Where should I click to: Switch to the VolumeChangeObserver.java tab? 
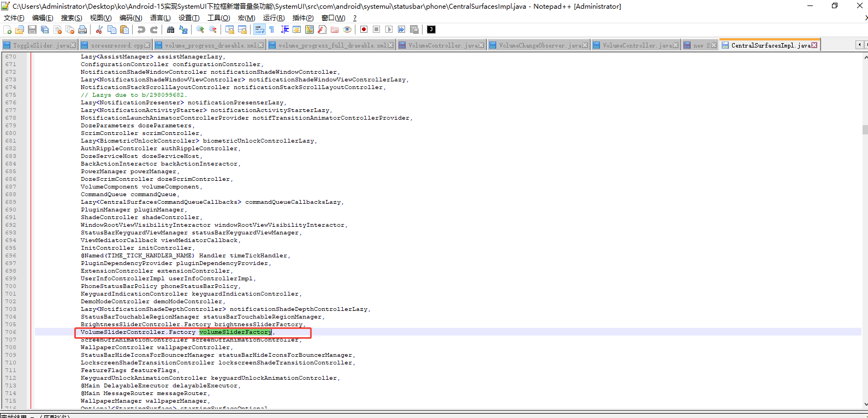click(x=538, y=45)
